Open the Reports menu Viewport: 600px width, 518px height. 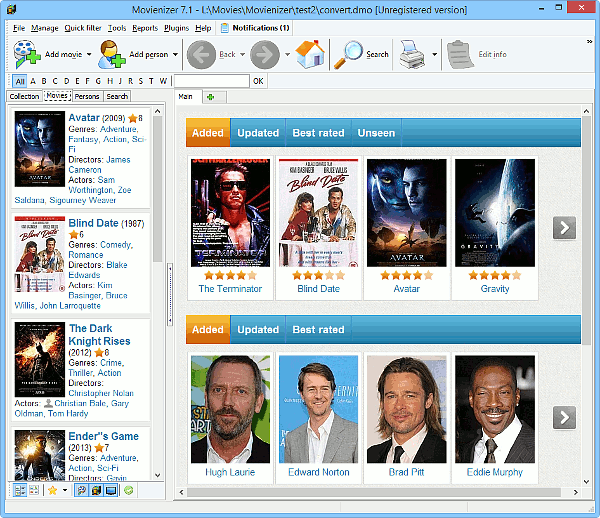tap(145, 28)
